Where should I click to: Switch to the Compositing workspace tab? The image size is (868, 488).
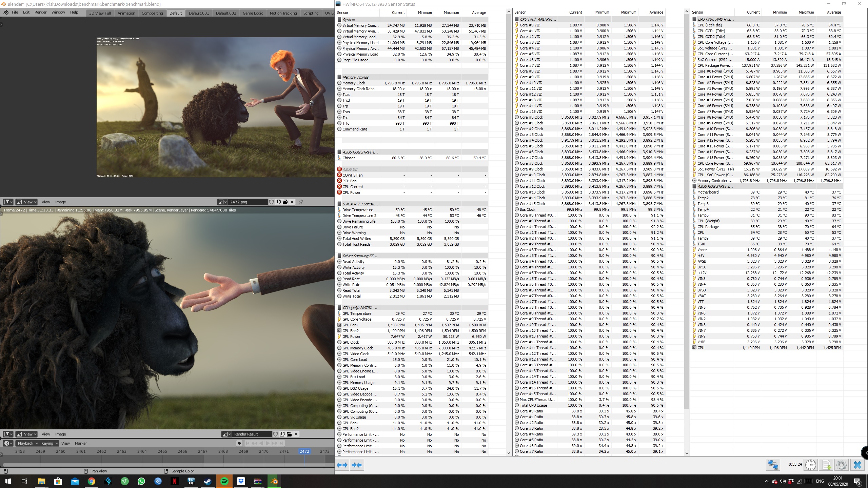(x=152, y=13)
